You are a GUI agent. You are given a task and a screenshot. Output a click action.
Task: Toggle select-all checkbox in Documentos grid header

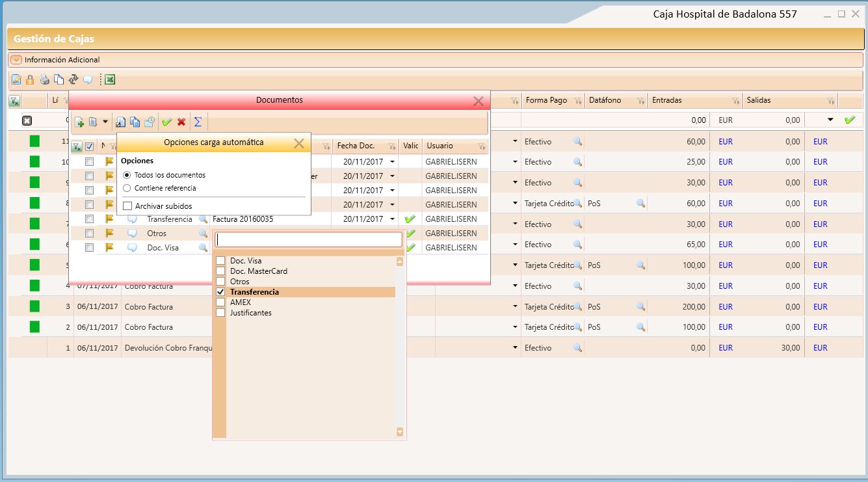[x=90, y=146]
